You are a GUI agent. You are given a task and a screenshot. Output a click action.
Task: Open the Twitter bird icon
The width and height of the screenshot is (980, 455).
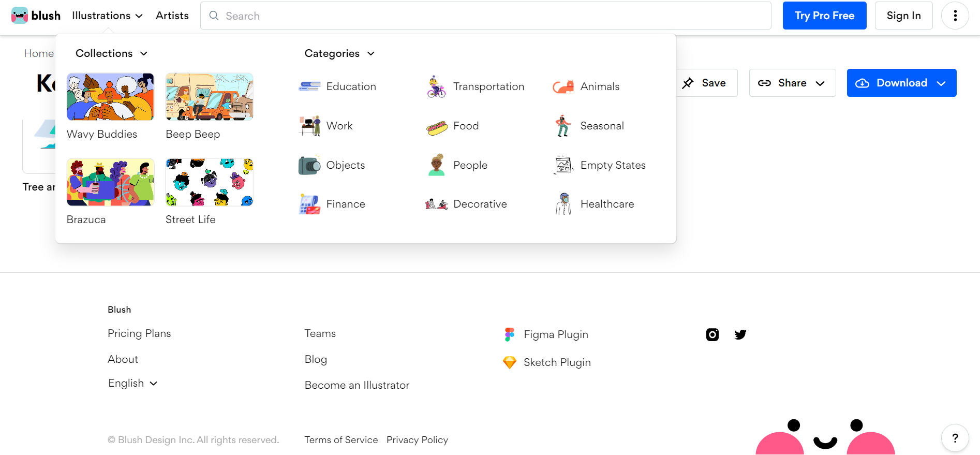(x=740, y=334)
